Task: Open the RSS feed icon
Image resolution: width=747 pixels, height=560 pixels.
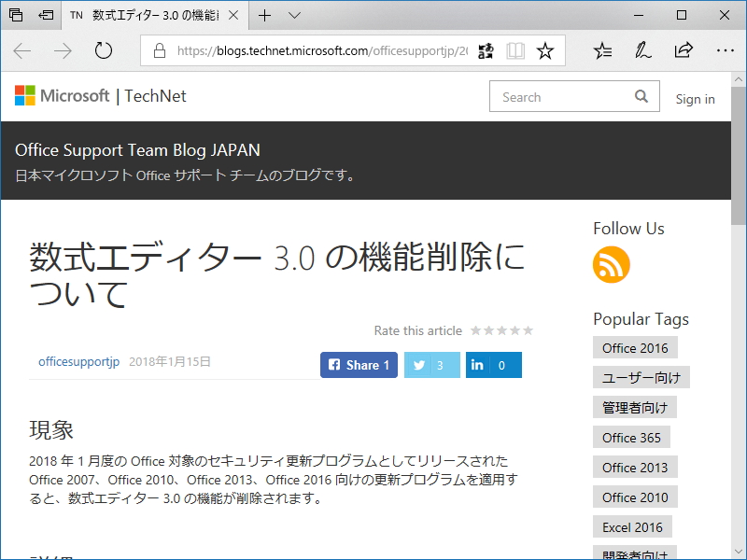Action: 612,265
